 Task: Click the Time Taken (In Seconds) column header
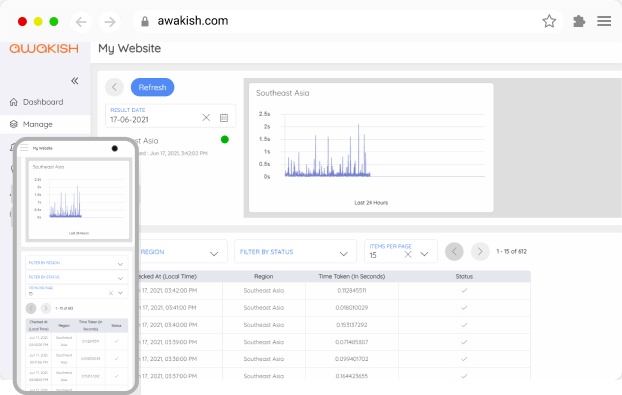point(352,276)
